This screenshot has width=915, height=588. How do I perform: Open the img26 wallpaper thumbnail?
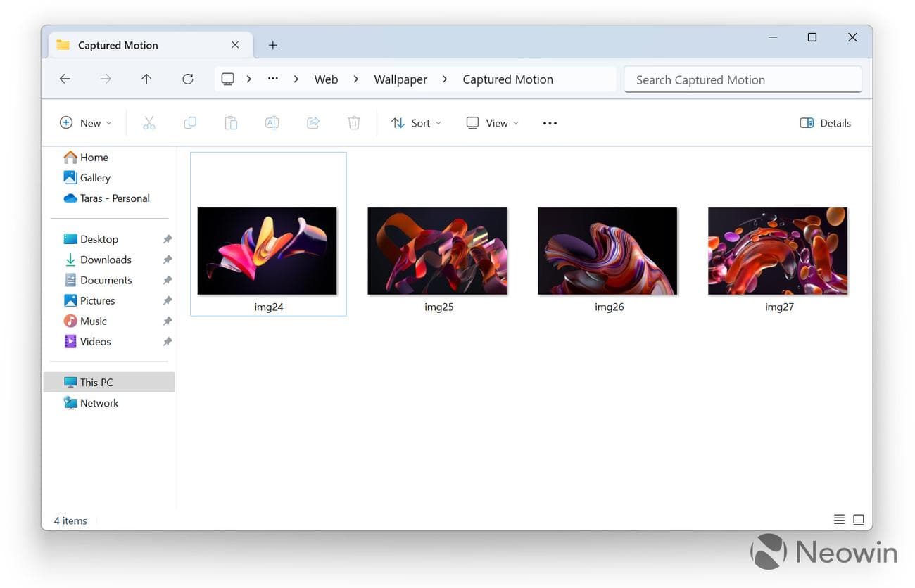click(x=607, y=250)
